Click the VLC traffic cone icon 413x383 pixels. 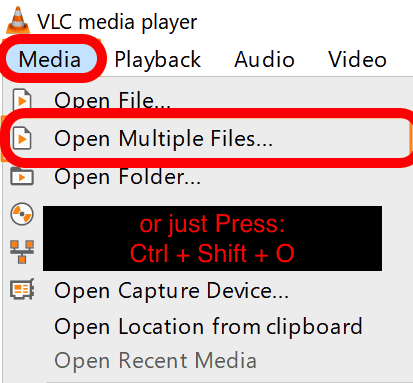(x=18, y=20)
